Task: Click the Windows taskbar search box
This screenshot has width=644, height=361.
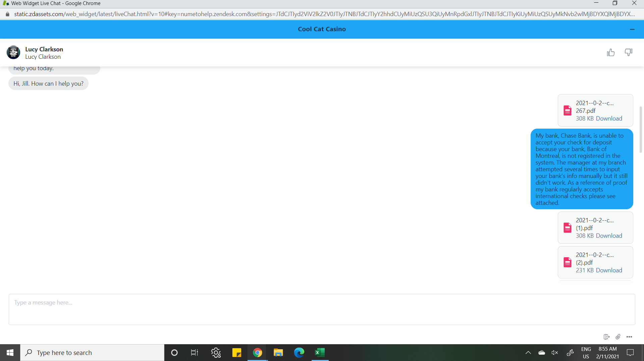Action: click(92, 353)
